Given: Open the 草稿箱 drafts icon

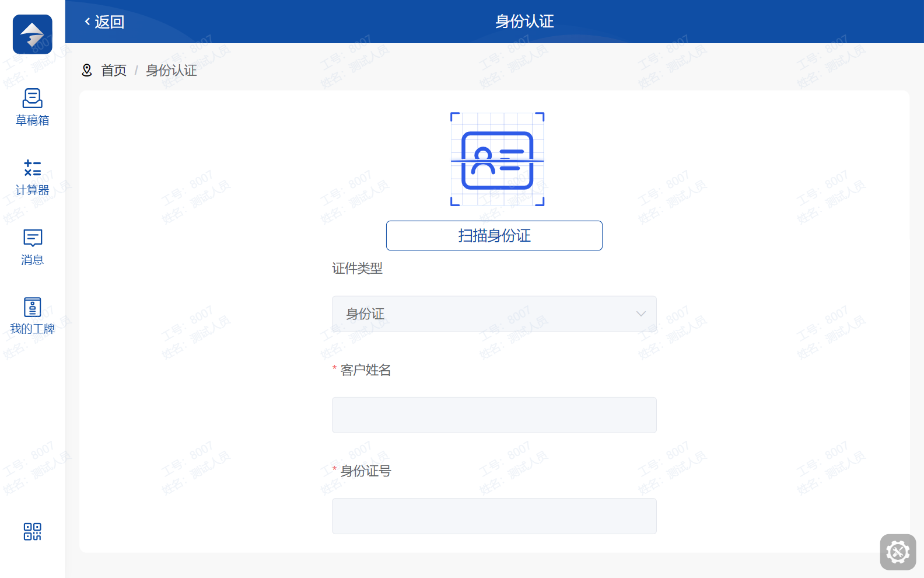Looking at the screenshot, I should pyautogui.click(x=33, y=98).
